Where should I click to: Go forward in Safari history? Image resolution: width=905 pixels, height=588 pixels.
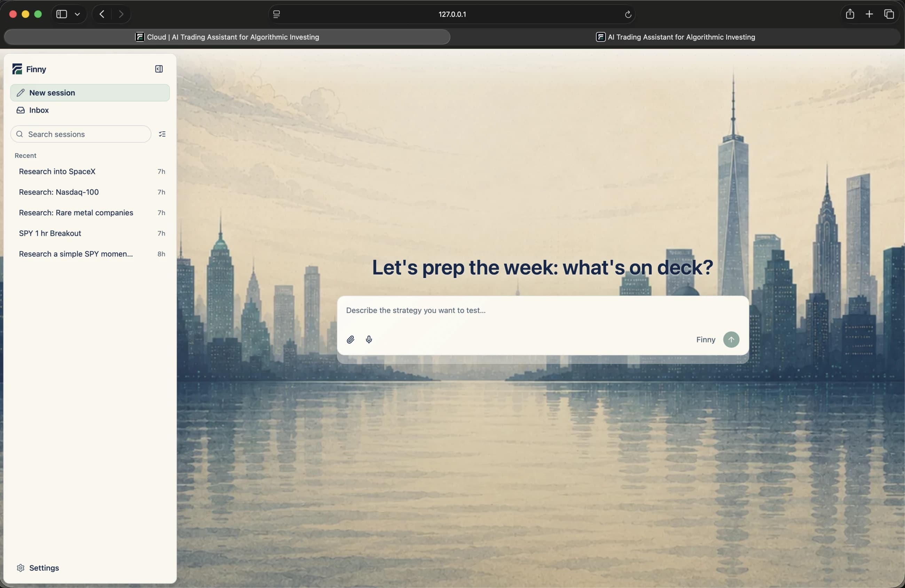coord(121,14)
